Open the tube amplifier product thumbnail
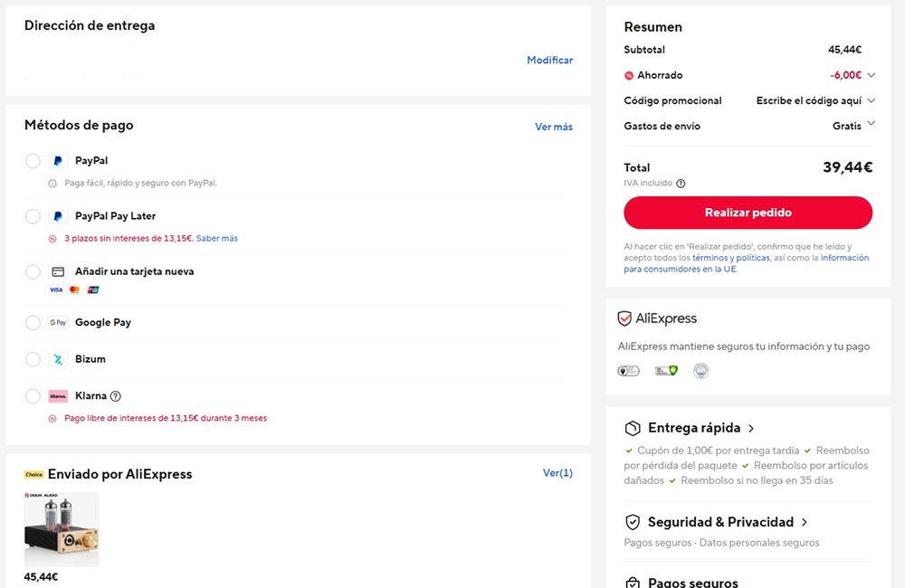The height and width of the screenshot is (588, 905). point(62,530)
